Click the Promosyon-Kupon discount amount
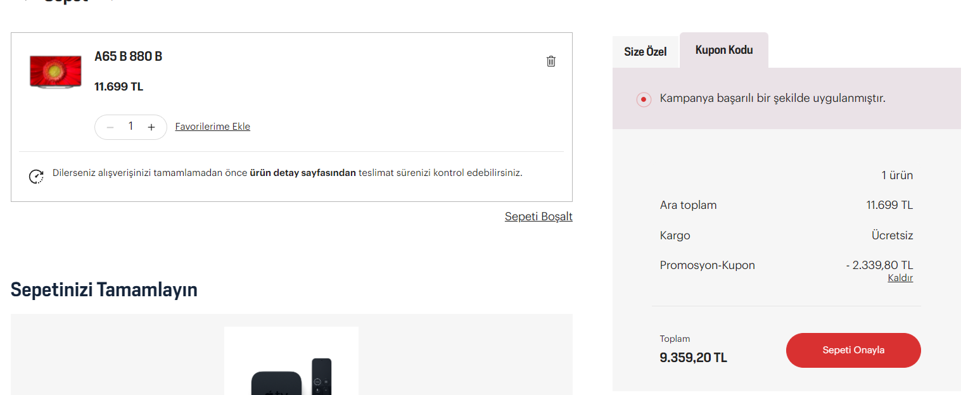980x395 pixels. [x=880, y=265]
